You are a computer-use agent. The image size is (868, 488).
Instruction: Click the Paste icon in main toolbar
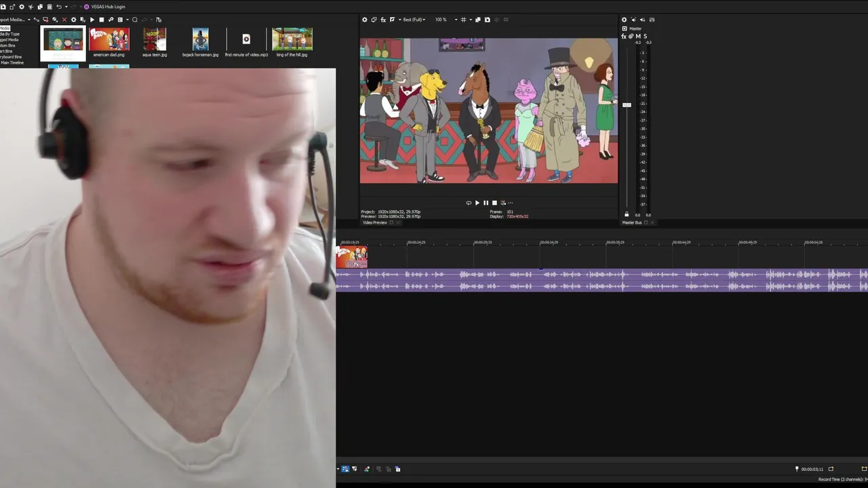50,7
